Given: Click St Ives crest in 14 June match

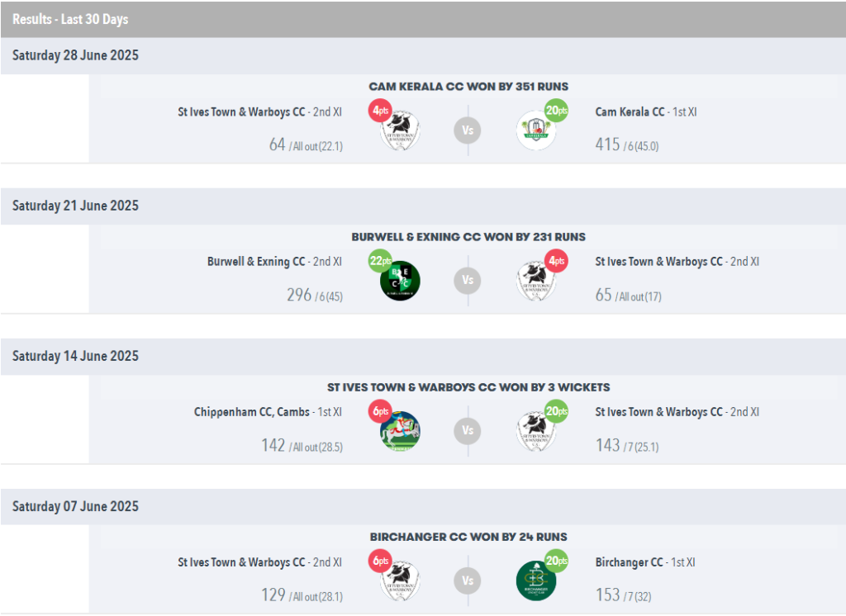Looking at the screenshot, I should (535, 431).
